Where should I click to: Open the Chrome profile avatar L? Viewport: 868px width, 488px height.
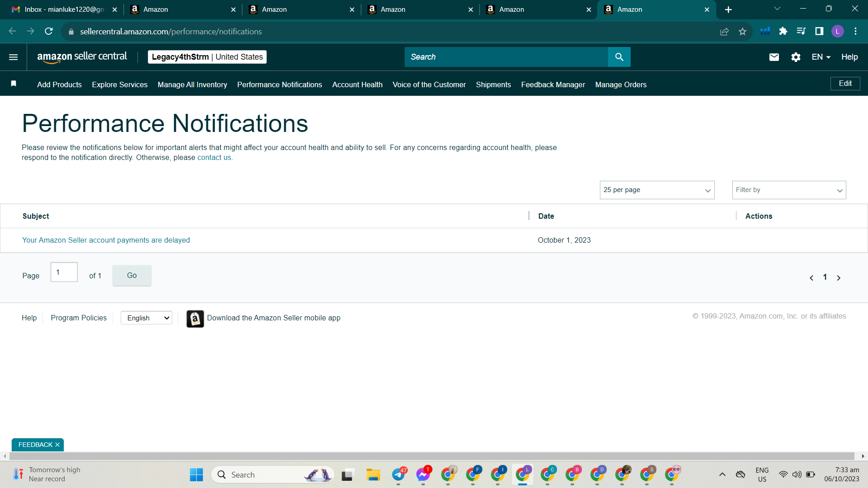(837, 31)
